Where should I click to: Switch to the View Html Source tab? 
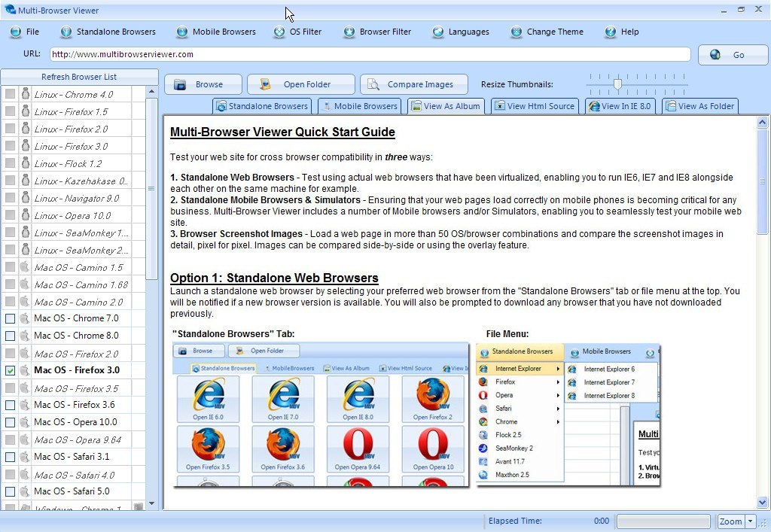[535, 106]
